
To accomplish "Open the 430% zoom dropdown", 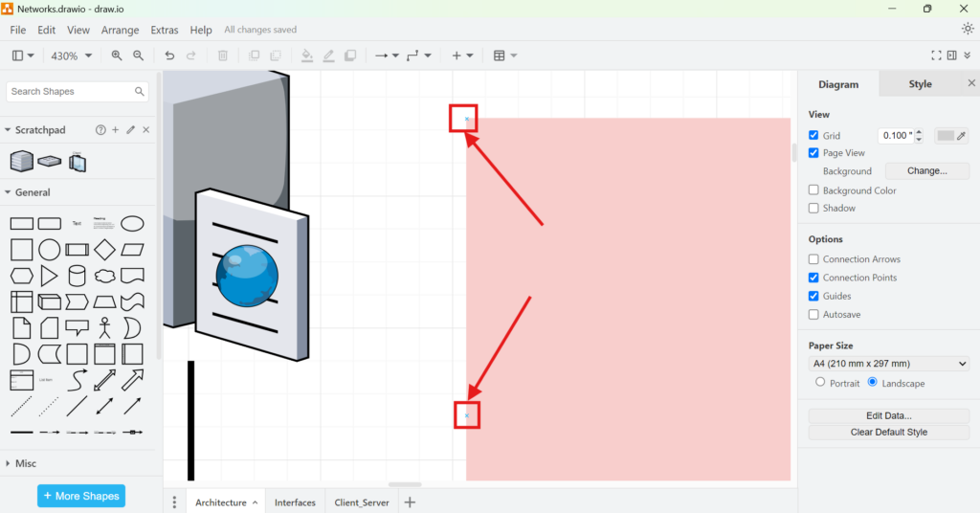I will tap(72, 56).
